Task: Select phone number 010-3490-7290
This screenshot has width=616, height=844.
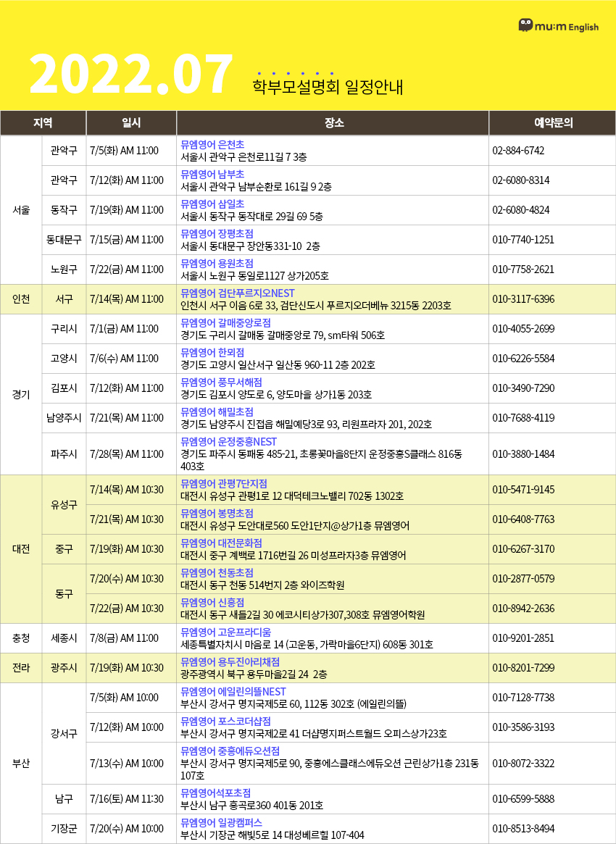Action: (x=523, y=388)
